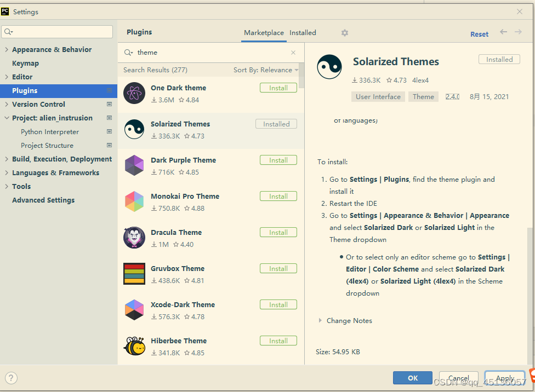Click the project marker beside Project: alien_instrusion

[x=109, y=118]
